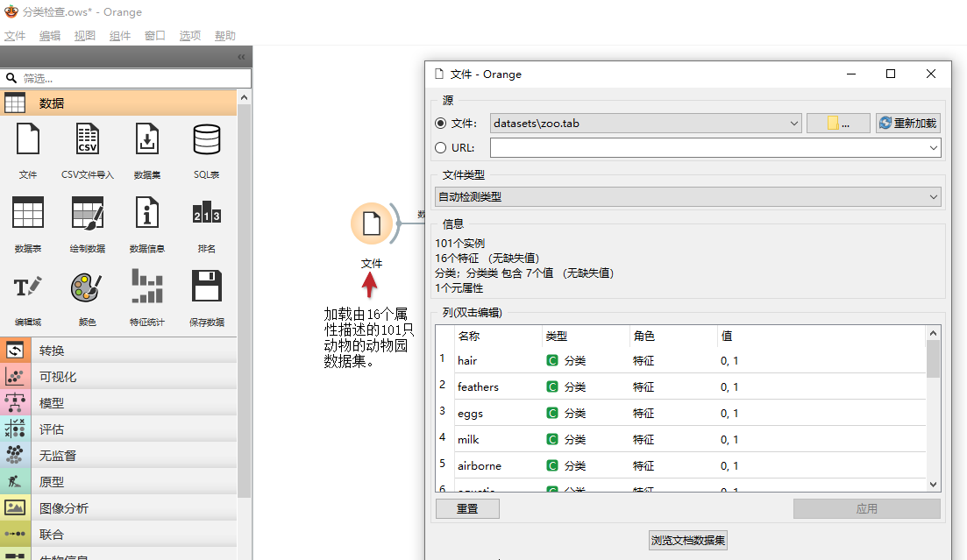This screenshot has height=560, width=967.
Task: Open the 自动检测类型 file type dropdown
Action: click(x=687, y=196)
